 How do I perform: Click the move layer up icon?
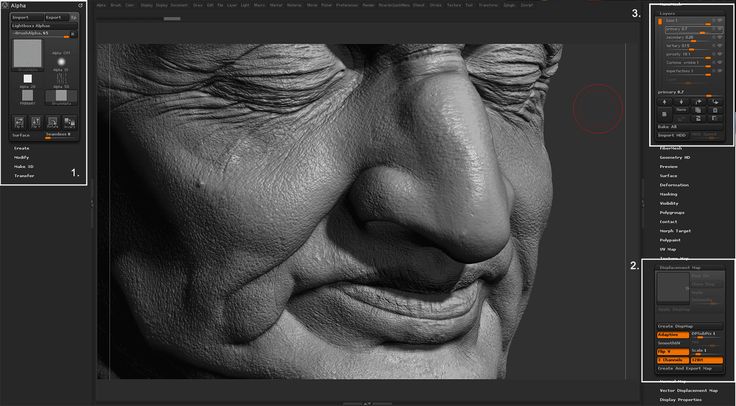pos(698,102)
